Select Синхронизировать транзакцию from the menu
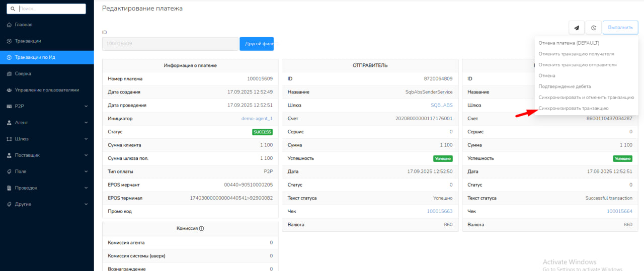The height and width of the screenshot is (271, 644). (573, 108)
